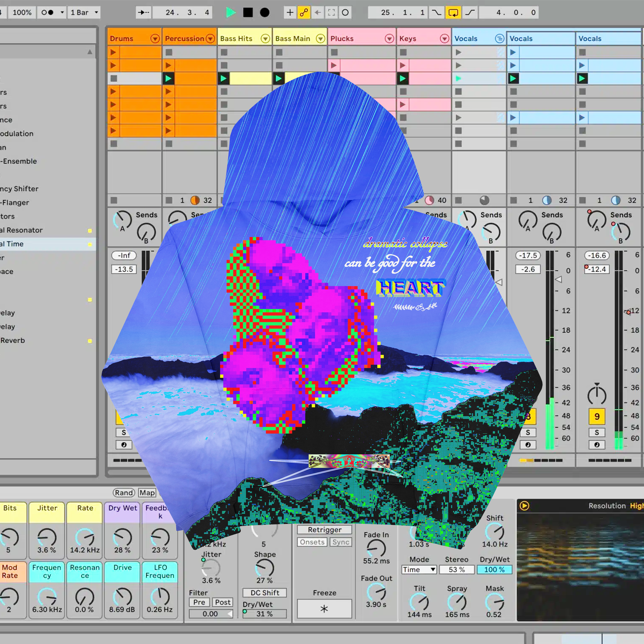Click the Drums track Send A knob
This screenshot has height=644, width=644.
[122, 220]
